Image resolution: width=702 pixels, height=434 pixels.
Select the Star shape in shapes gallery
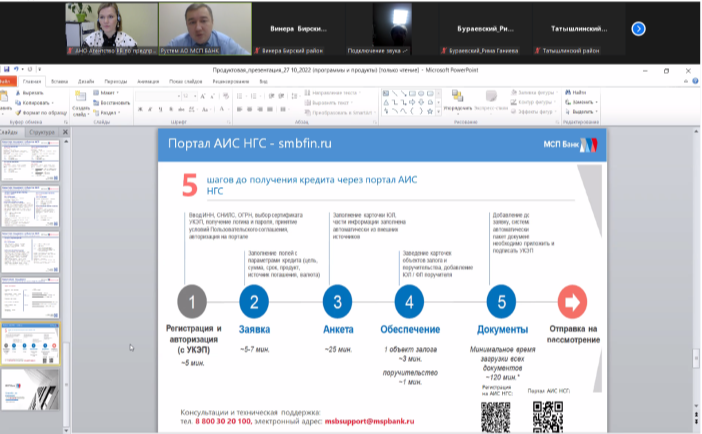pyautogui.click(x=430, y=111)
